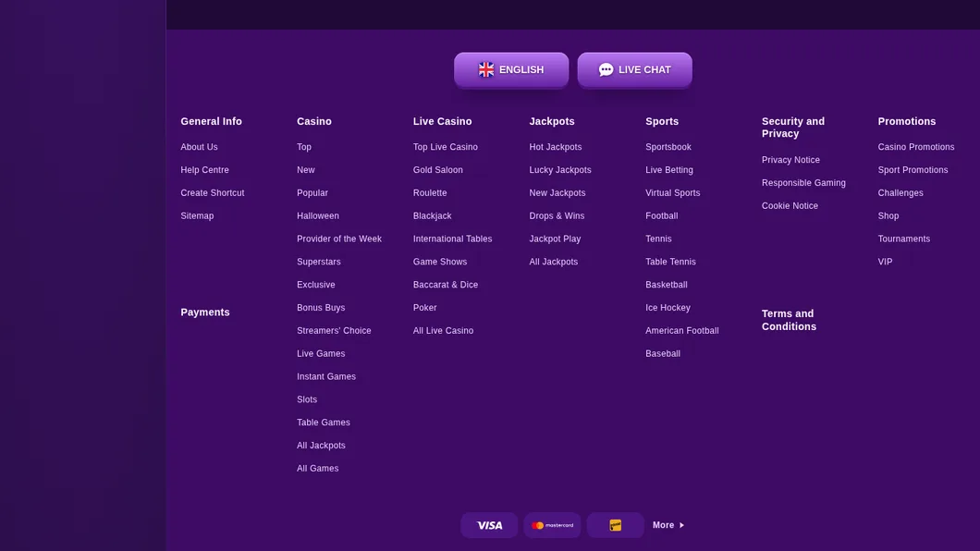980x551 pixels.
Task: Open the Payments section heading
Action: 205,312
